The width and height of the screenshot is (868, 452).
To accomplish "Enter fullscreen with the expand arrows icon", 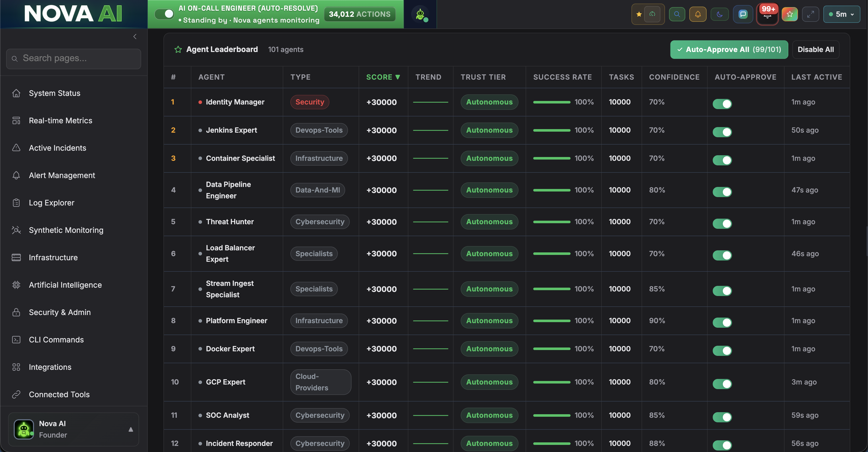I will (810, 14).
